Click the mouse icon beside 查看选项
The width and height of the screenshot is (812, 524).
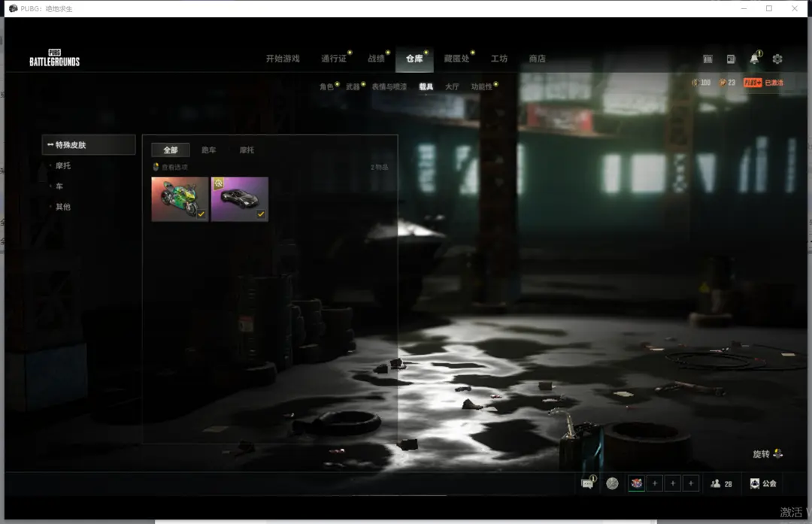[156, 167]
